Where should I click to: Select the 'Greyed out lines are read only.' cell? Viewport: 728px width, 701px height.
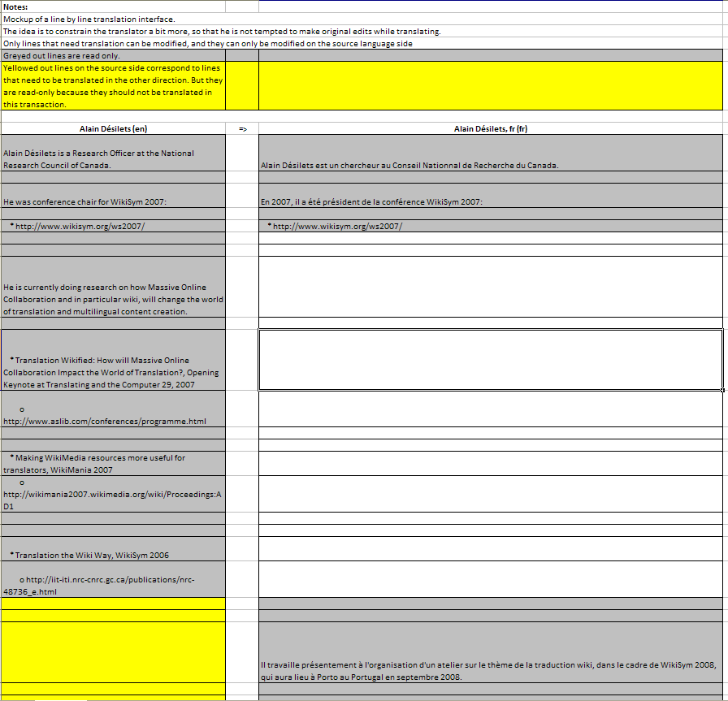coord(113,55)
